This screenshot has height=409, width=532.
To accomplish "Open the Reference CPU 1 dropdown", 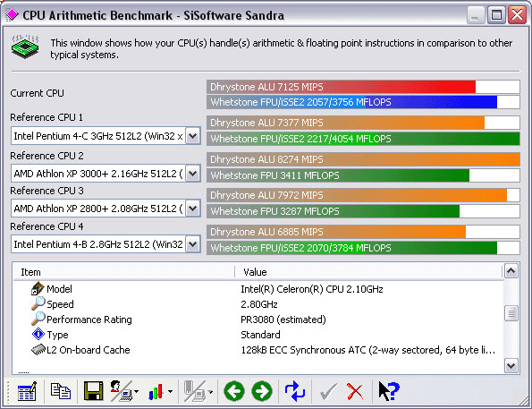I will pos(193,136).
